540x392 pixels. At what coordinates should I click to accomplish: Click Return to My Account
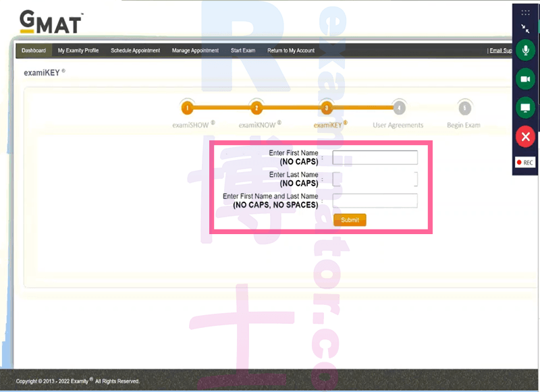click(x=291, y=50)
